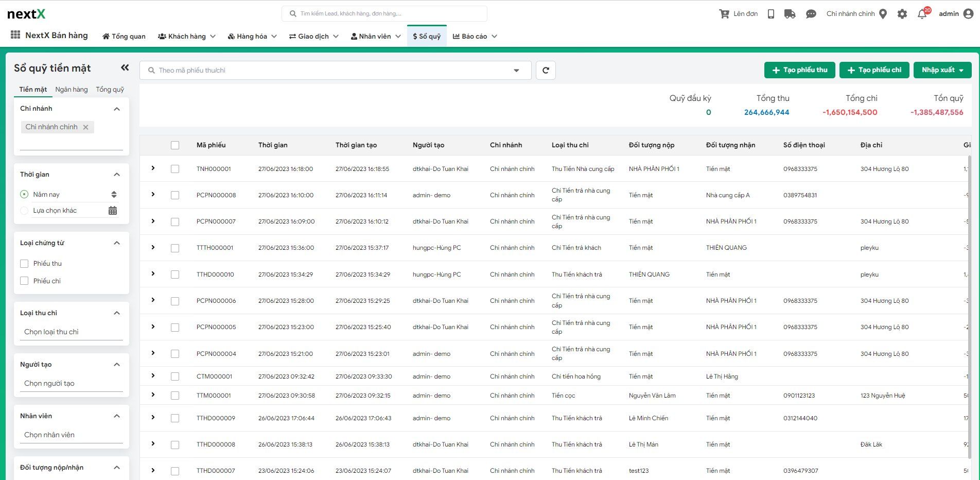Open the Báo cáo menu

(x=475, y=37)
